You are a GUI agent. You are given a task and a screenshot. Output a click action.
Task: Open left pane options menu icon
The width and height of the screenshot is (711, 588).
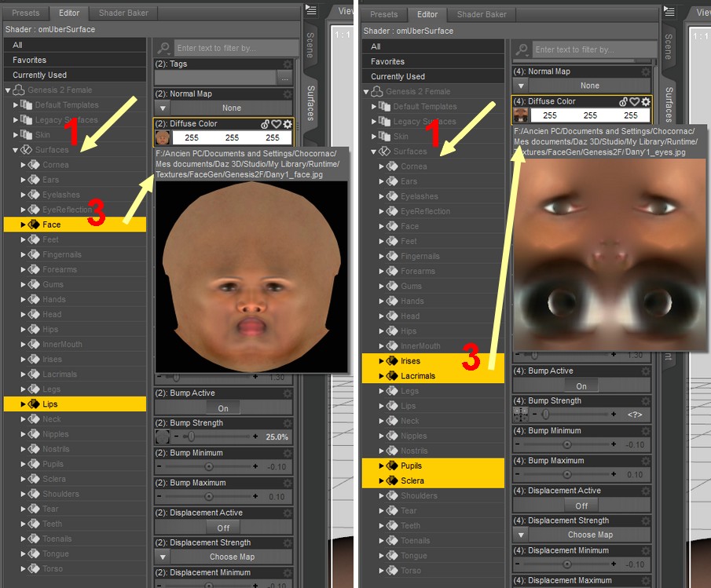(x=311, y=9)
